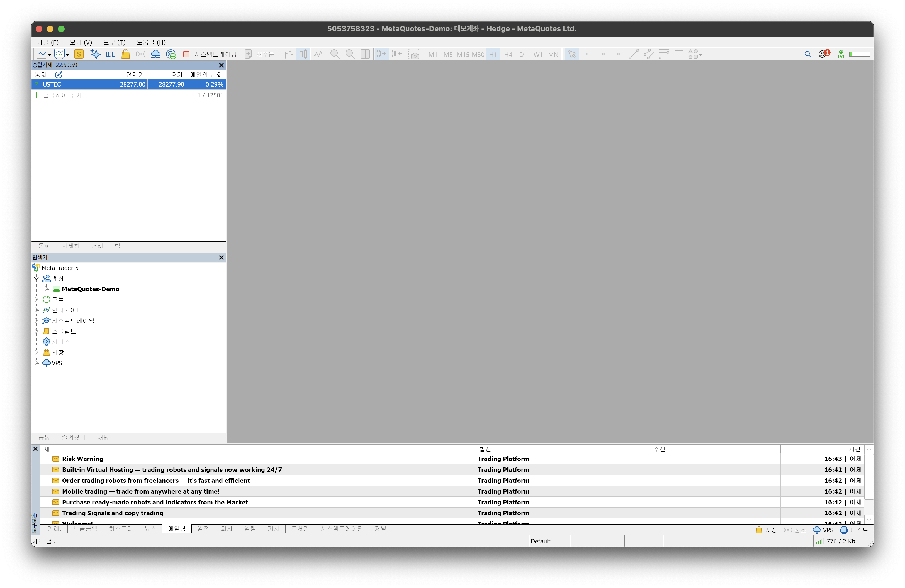Switch to the 저널 tab
905x588 pixels.
[381, 529]
